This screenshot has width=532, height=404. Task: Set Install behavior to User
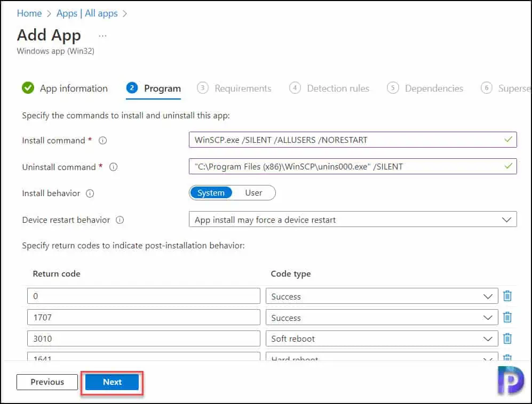click(x=254, y=193)
